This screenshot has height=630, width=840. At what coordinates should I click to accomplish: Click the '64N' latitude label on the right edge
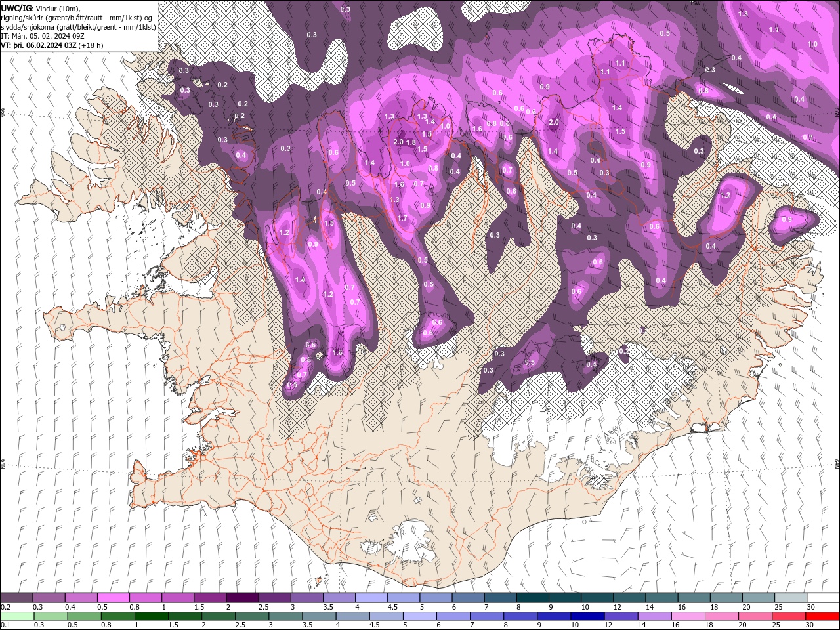click(837, 463)
